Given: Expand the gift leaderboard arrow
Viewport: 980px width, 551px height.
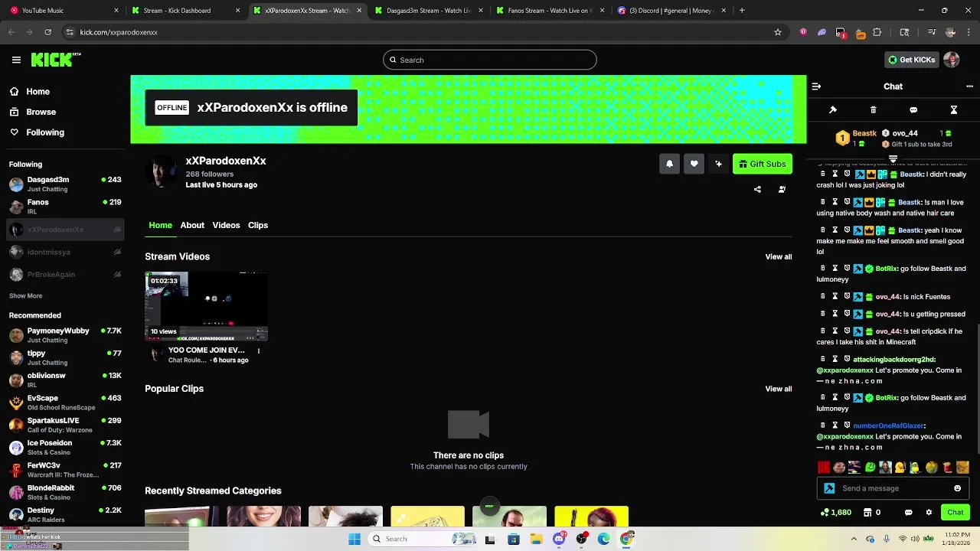Looking at the screenshot, I should pyautogui.click(x=893, y=158).
